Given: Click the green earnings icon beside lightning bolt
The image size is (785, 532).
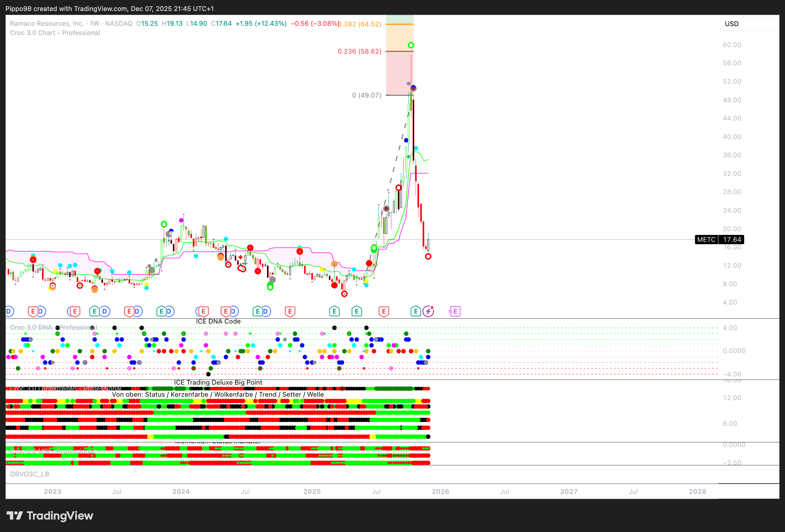Looking at the screenshot, I should [416, 312].
